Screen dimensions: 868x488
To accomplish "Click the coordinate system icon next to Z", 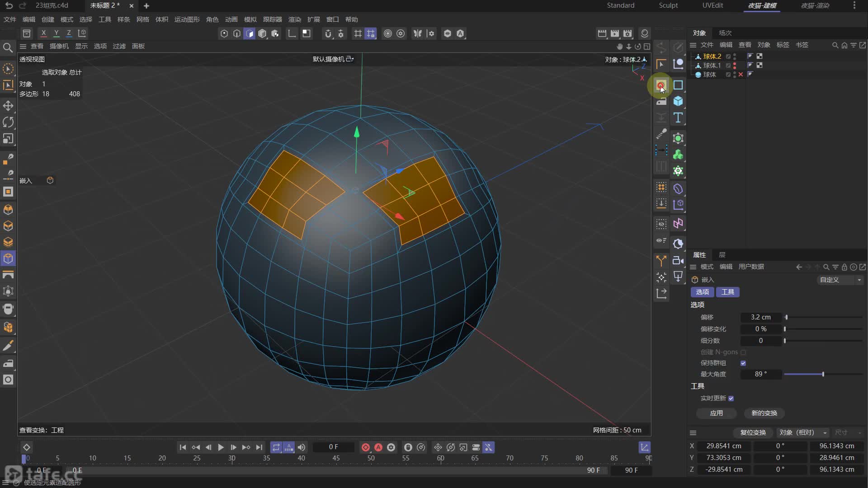I will (82, 33).
